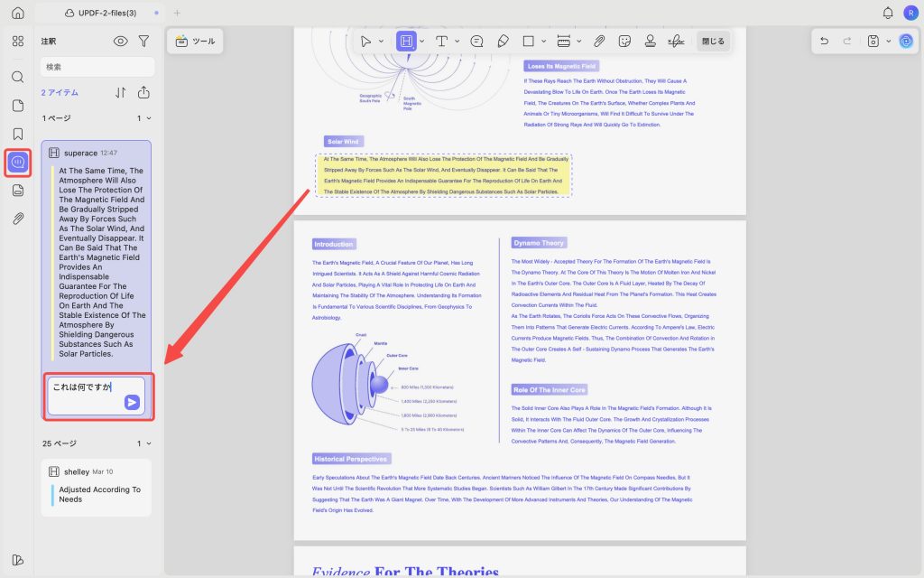The height and width of the screenshot is (578, 924).
Task: Click the 検索 annotation search field
Action: [97, 67]
